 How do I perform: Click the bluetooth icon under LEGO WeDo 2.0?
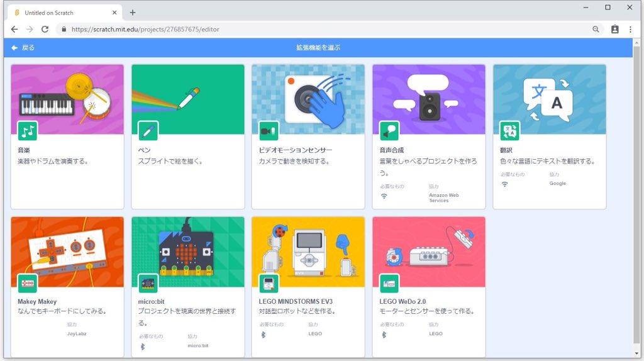coord(384,335)
